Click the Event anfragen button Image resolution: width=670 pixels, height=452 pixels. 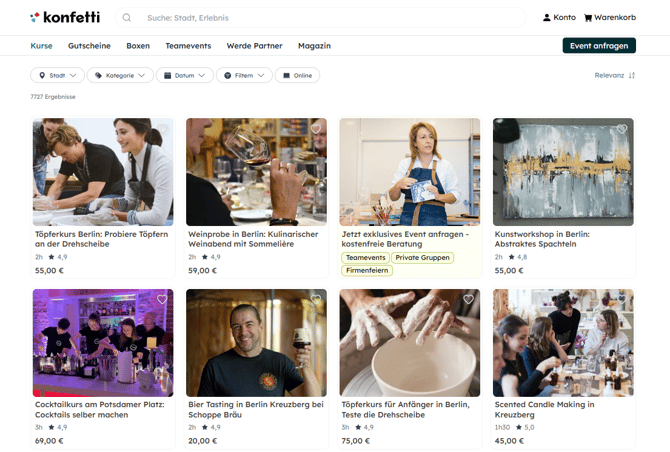tap(599, 46)
